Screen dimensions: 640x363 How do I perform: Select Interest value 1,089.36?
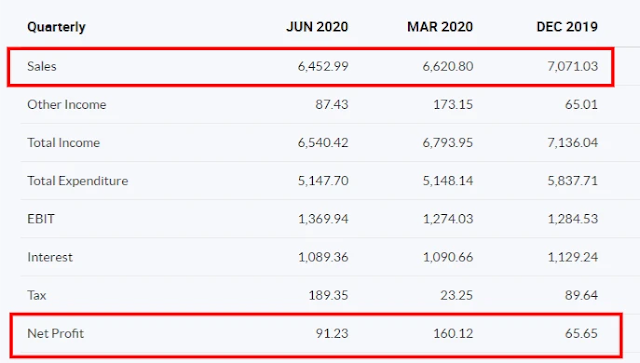coord(323,257)
